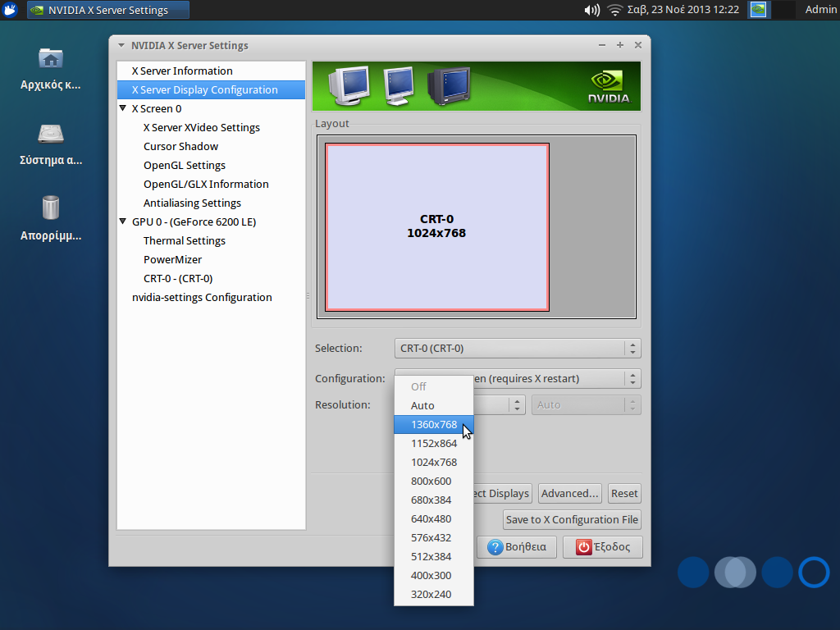Viewport: 840px width, 630px height.
Task: Choose 800x600 resolution
Action: [434, 481]
